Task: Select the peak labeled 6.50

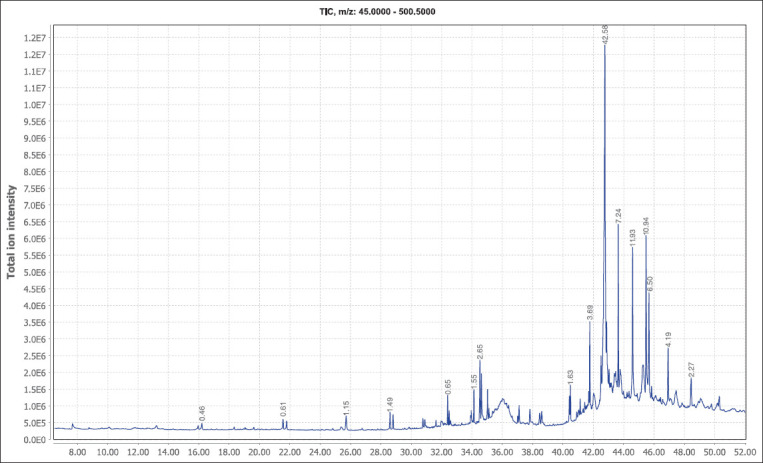Action: pyautogui.click(x=650, y=284)
